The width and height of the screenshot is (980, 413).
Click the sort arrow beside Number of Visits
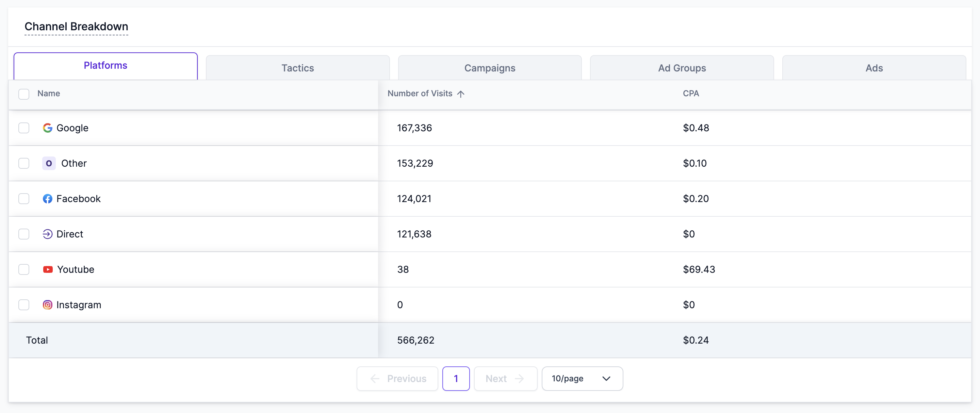(x=461, y=94)
